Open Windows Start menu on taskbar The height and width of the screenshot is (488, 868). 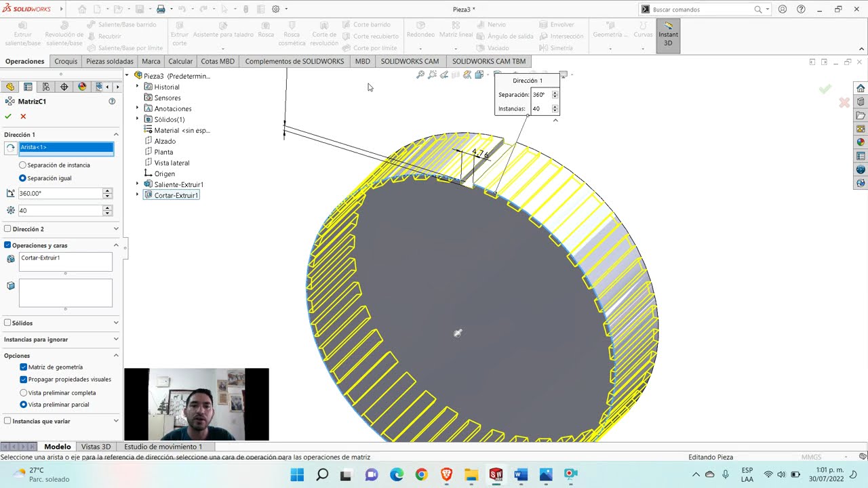point(297,474)
